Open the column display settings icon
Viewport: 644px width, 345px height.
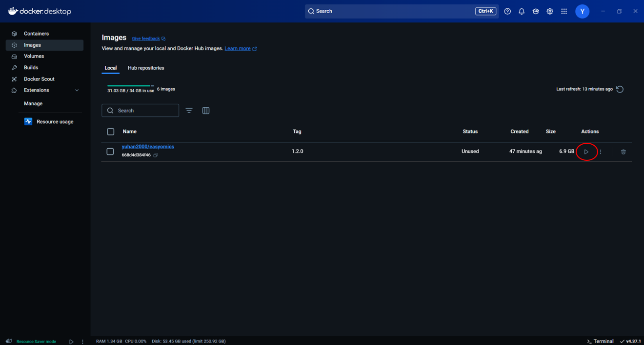(206, 111)
